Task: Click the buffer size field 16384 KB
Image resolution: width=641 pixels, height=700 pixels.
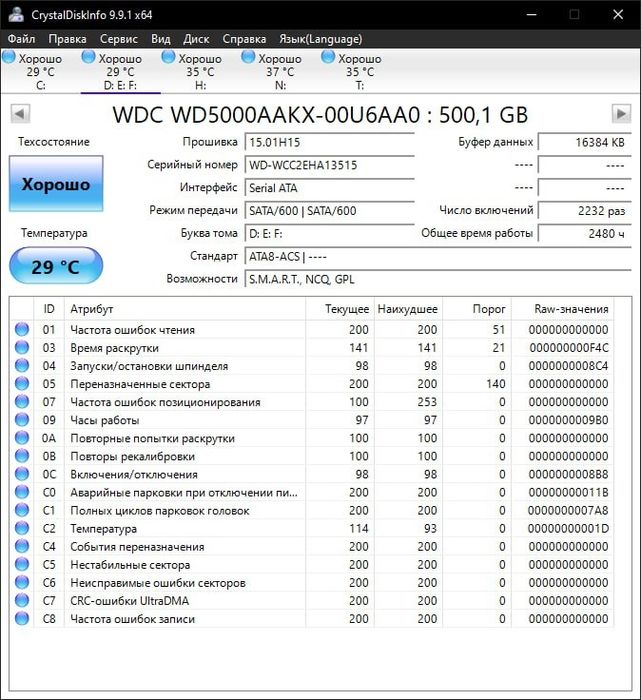Action: [x=585, y=142]
